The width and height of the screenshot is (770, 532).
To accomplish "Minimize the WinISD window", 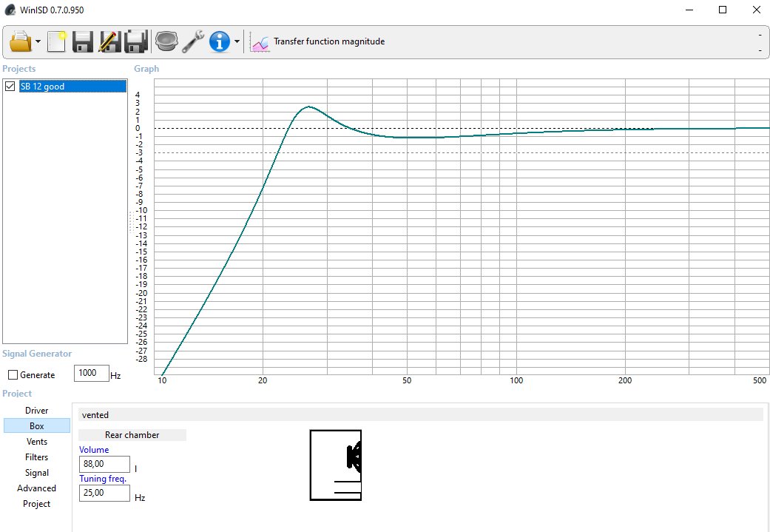I will 689,10.
